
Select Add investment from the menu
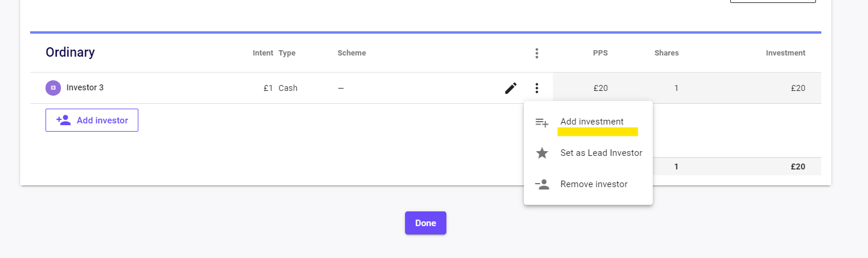coord(592,122)
